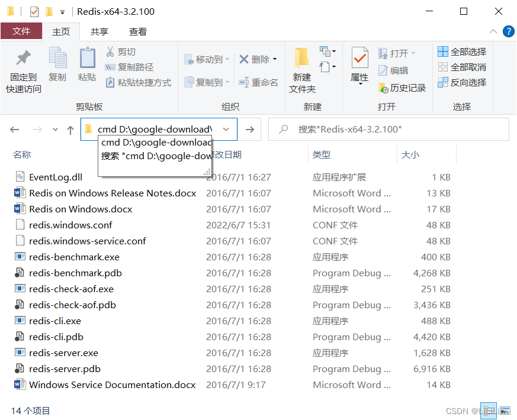Open the Easy access dropdown icon

327,67
